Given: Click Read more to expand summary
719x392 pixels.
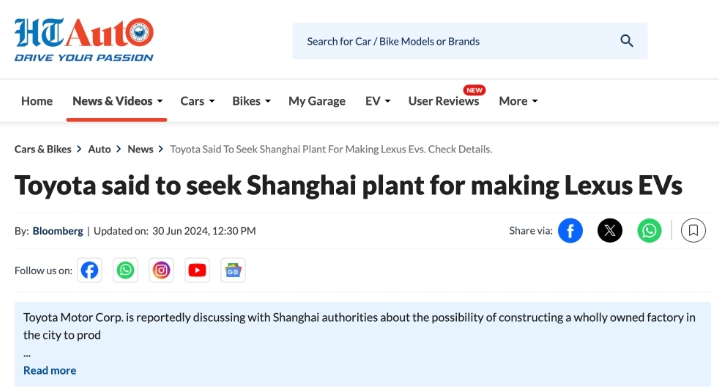Looking at the screenshot, I should point(50,370).
